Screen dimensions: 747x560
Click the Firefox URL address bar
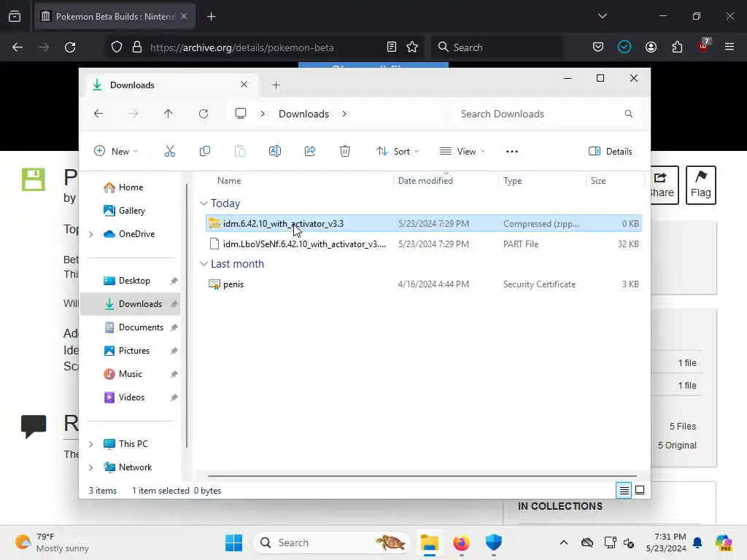point(264,47)
